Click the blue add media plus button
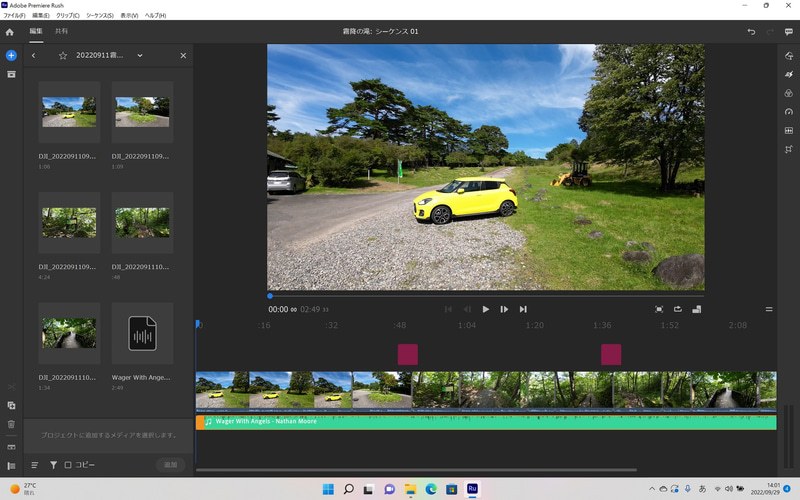Viewport: 800px width, 500px height. coord(11,55)
